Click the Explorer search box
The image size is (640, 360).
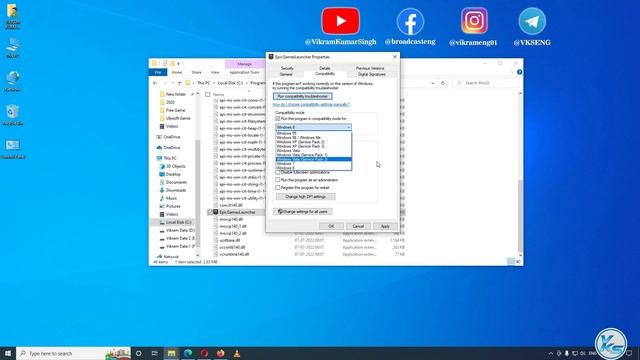point(486,83)
